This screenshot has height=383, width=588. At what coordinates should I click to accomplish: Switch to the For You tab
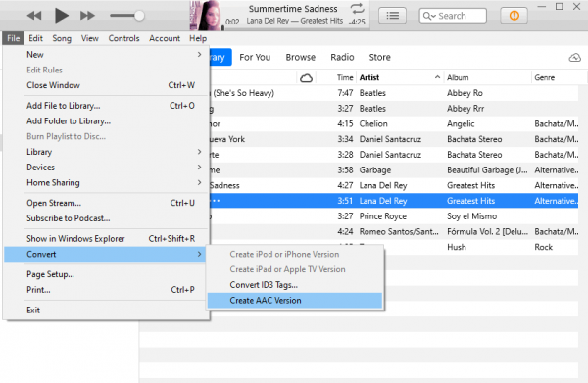[x=255, y=57]
